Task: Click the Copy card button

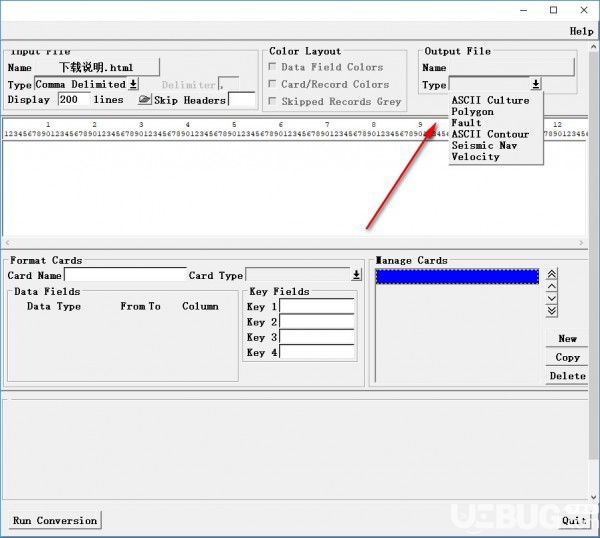Action: 567,357
